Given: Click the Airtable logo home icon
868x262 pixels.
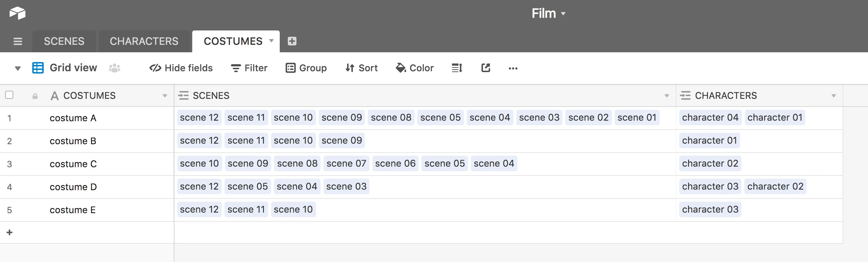Looking at the screenshot, I should (18, 13).
